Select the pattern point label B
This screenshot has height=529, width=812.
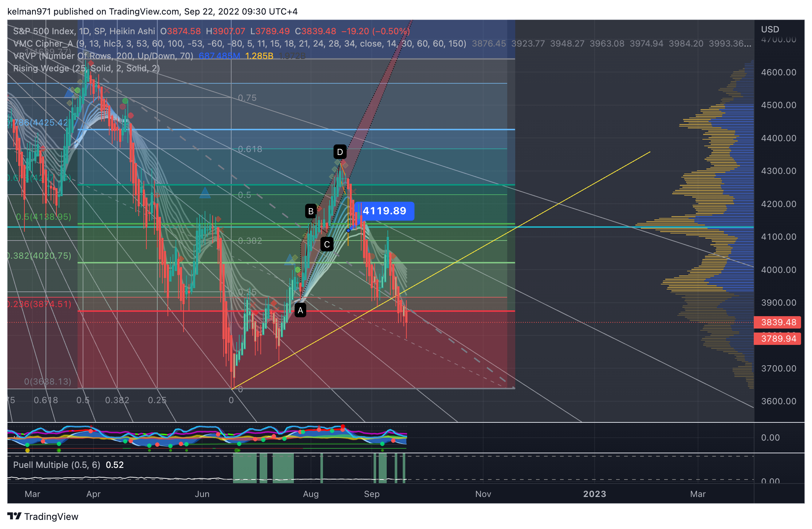[x=311, y=211]
